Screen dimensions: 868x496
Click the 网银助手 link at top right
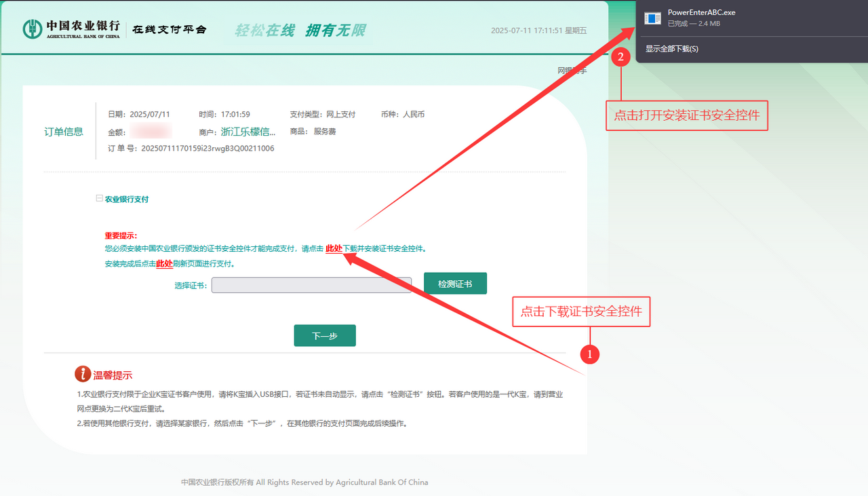coord(572,71)
